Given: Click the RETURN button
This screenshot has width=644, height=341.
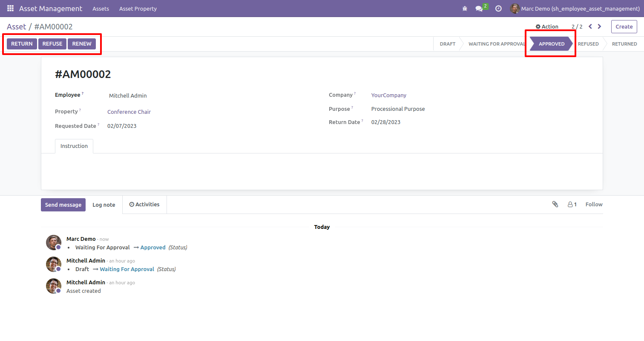Looking at the screenshot, I should click(22, 44).
